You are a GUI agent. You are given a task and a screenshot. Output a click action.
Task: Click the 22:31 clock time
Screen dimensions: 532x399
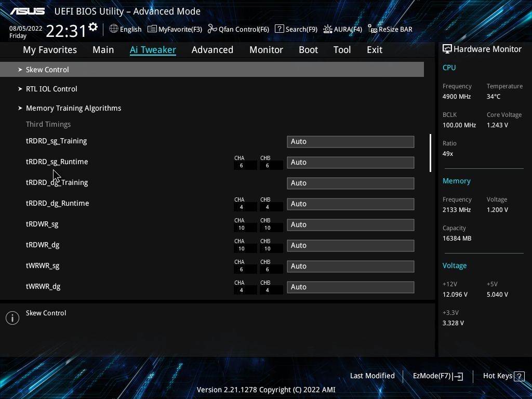point(66,31)
